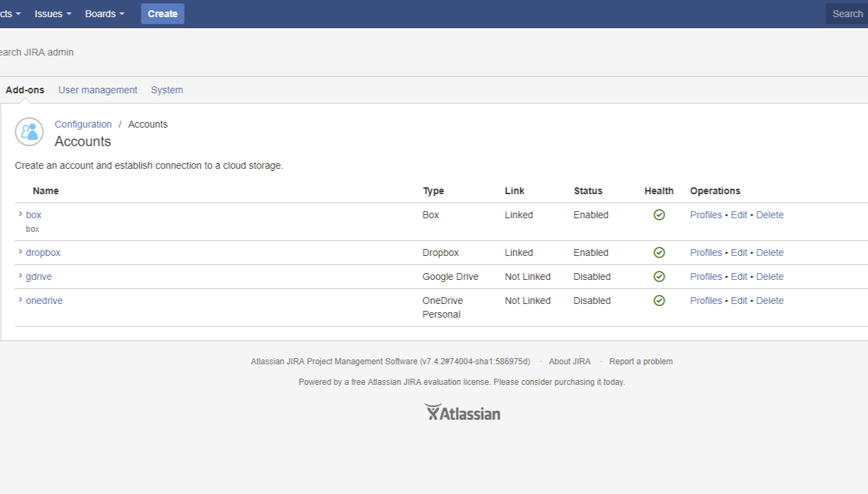This screenshot has width=868, height=494.
Task: Focus the Search JIRA admin field
Action: pyautogui.click(x=36, y=52)
